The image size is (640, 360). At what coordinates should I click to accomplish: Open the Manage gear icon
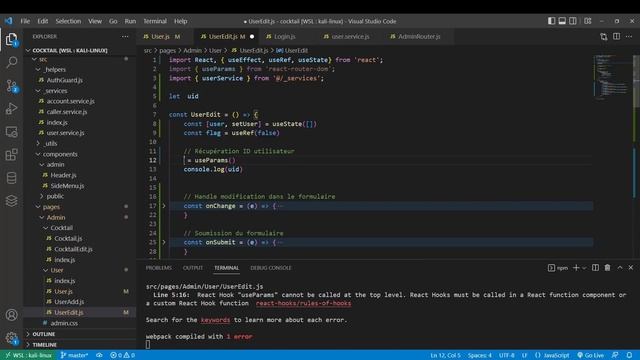[x=11, y=338]
